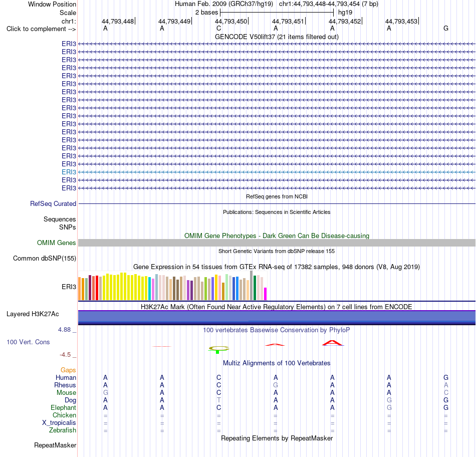476x457 pixels.
Task: Click base G in the top sequence row
Action: click(445, 29)
